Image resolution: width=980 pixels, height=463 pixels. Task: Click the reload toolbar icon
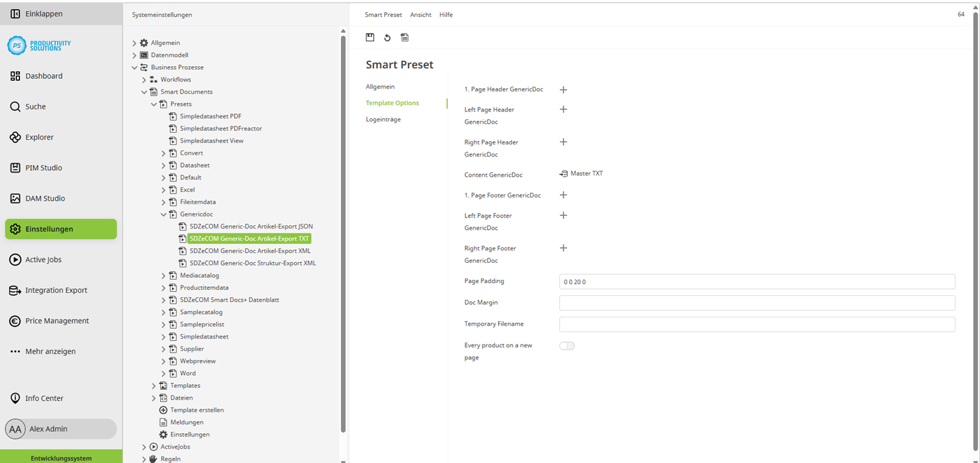[387, 37]
